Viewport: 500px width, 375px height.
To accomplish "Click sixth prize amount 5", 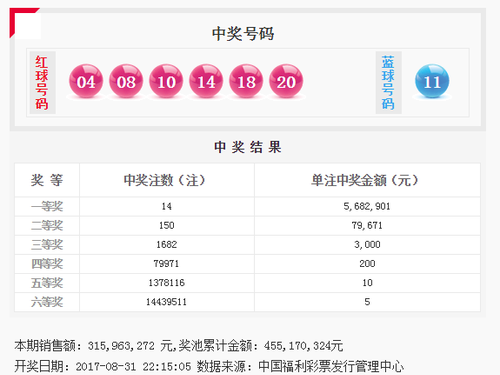I will pyautogui.click(x=367, y=302).
